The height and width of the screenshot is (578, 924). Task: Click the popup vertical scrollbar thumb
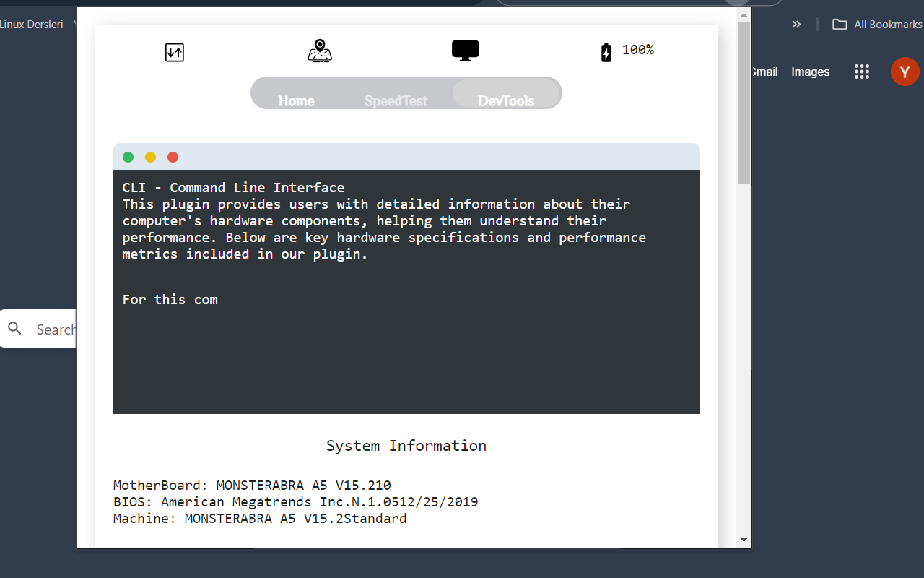pyautogui.click(x=744, y=103)
